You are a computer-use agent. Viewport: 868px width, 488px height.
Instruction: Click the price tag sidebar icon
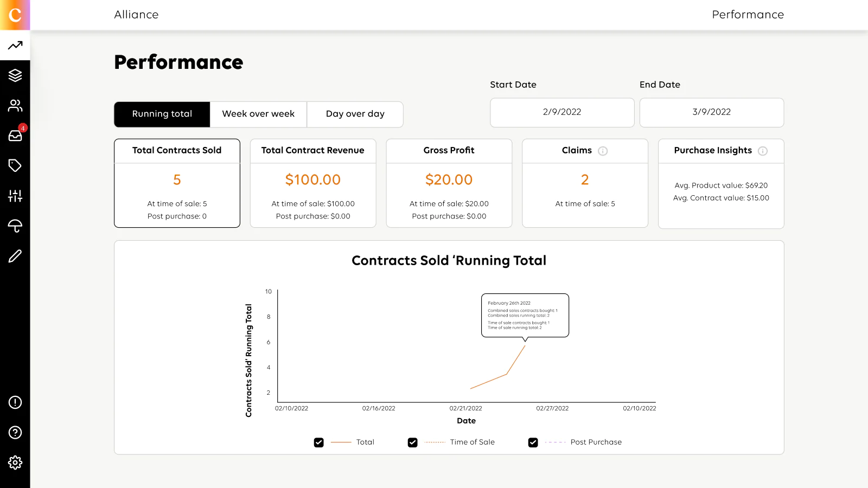(15, 165)
